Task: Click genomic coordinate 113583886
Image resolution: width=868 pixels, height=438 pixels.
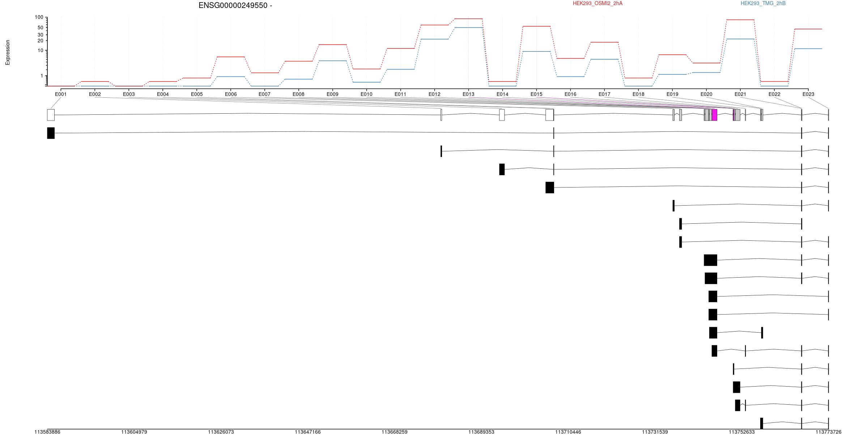Action: pos(47,432)
